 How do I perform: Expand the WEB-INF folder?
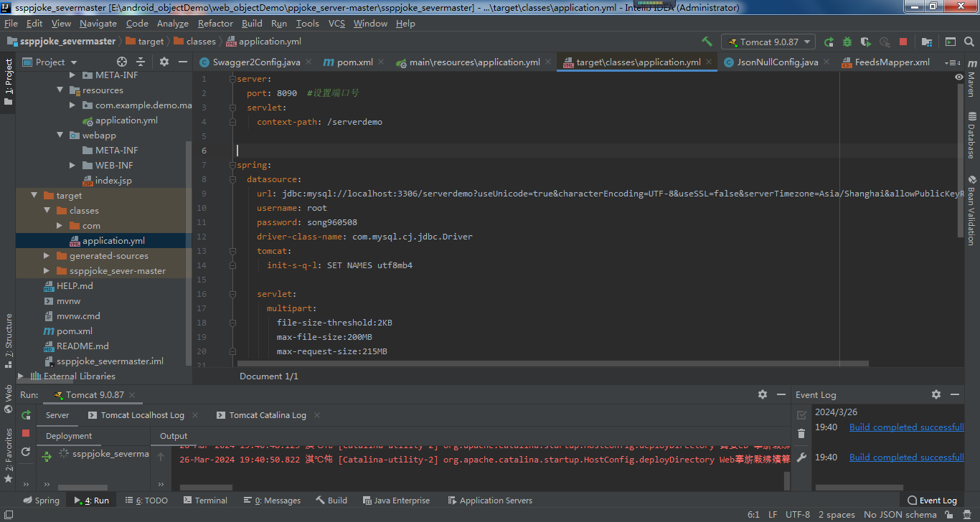coord(72,165)
